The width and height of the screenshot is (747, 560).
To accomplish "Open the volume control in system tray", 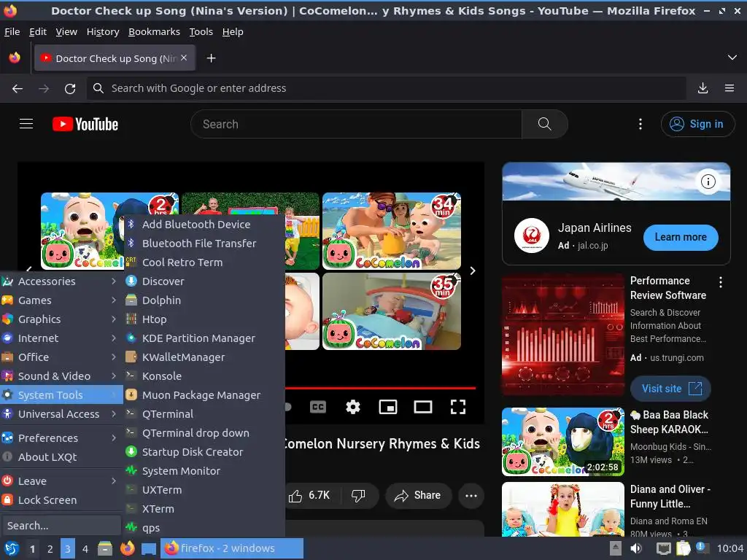I will click(636, 548).
